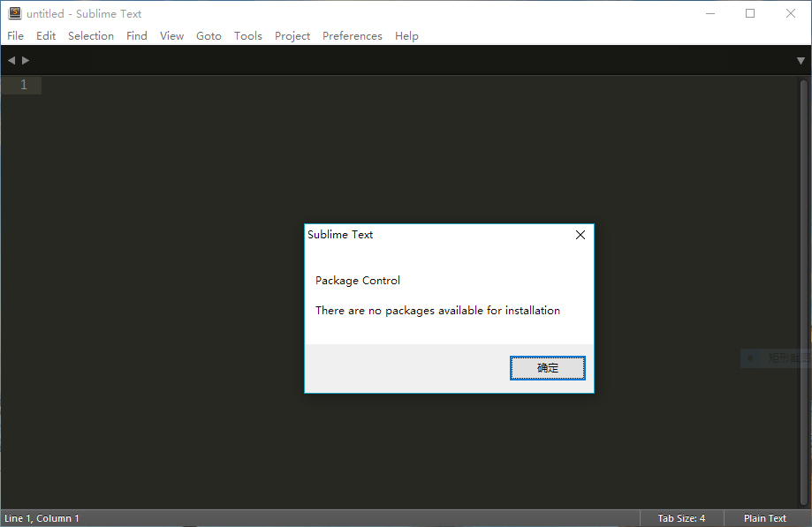Close the Sublime Text main window
The image size is (812, 527).
(x=790, y=13)
